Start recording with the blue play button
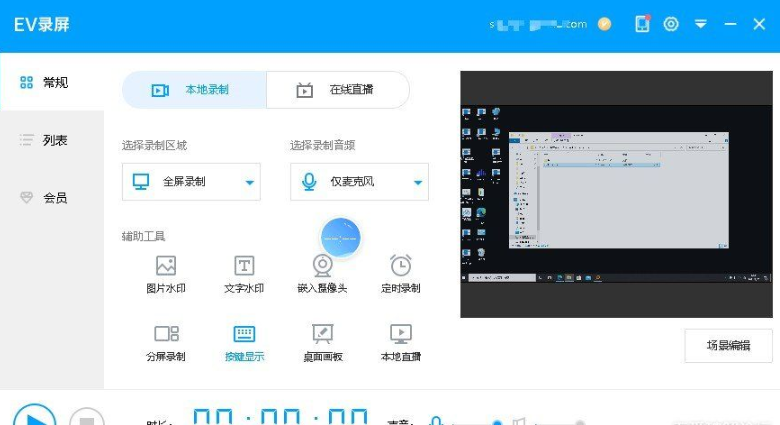 click(x=34, y=418)
